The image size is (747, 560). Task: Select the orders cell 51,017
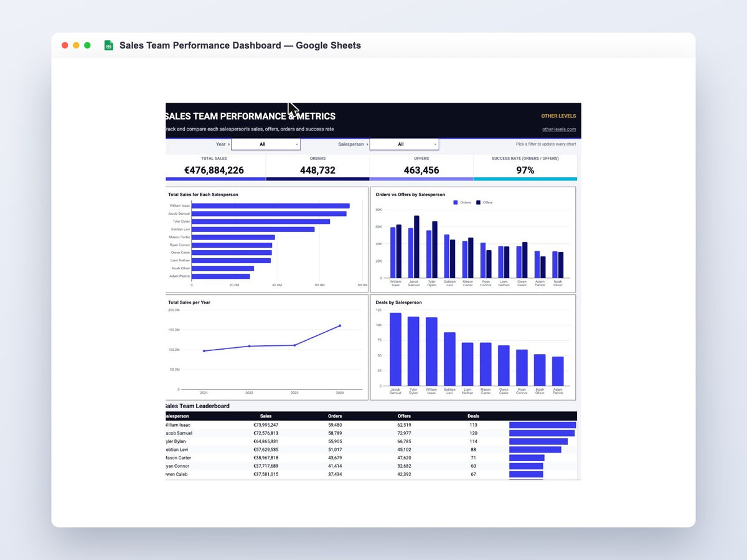[x=335, y=449]
